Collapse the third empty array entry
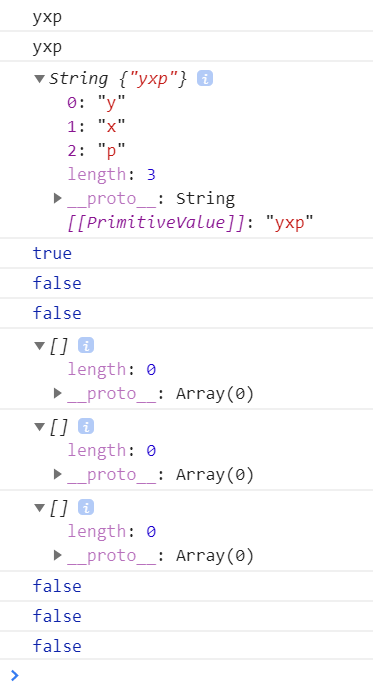This screenshot has width=373, height=694. tap(39, 508)
